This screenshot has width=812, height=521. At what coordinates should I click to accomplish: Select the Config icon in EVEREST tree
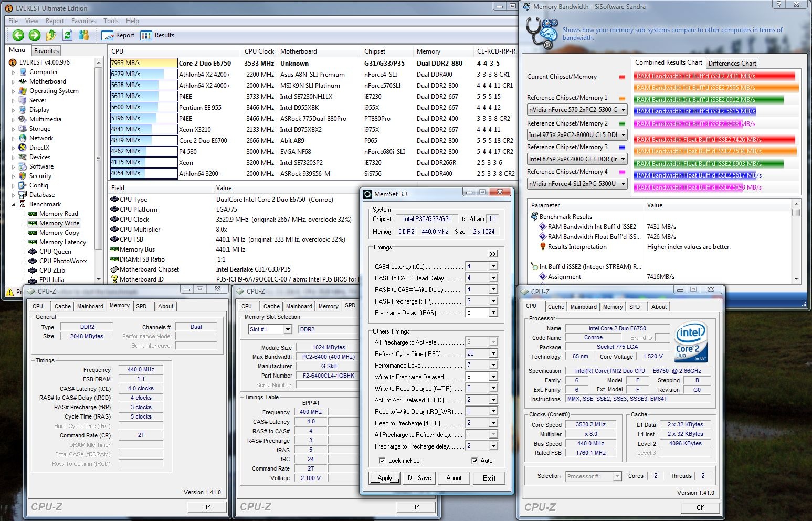pyautogui.click(x=23, y=185)
